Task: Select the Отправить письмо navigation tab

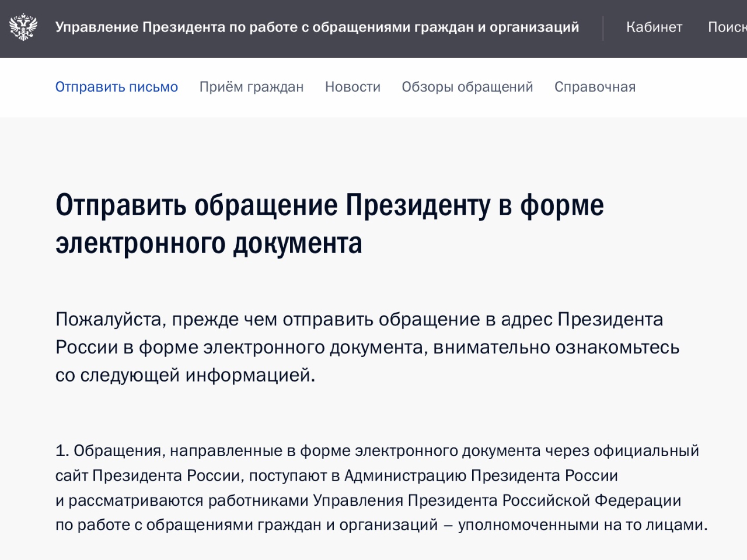Action: (117, 87)
